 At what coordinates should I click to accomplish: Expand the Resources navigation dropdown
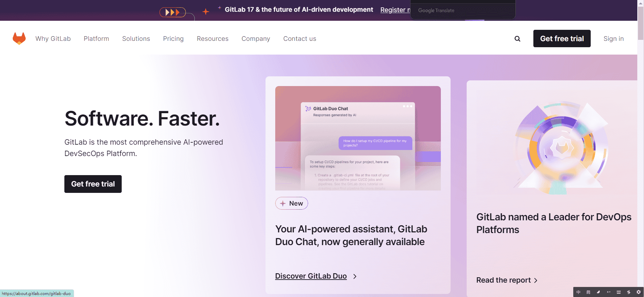[213, 39]
